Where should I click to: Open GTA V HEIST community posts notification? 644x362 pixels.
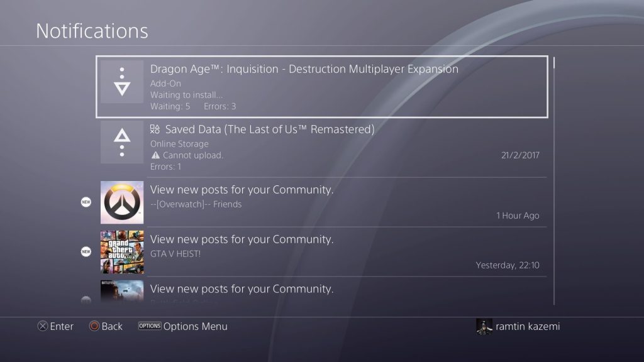[241, 239]
